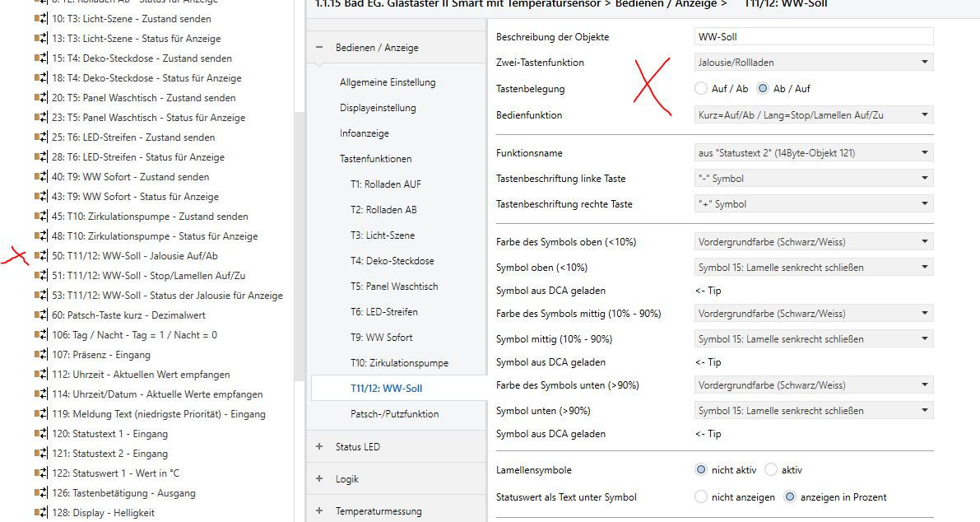
Task: Click the icon beside object 60: Patsch-Taste kurz
Action: [40, 315]
